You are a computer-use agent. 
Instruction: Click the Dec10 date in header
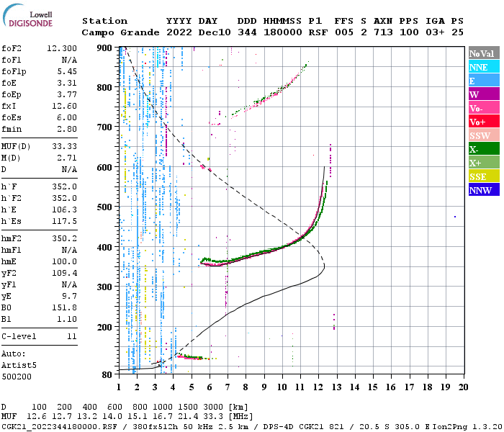[215, 32]
